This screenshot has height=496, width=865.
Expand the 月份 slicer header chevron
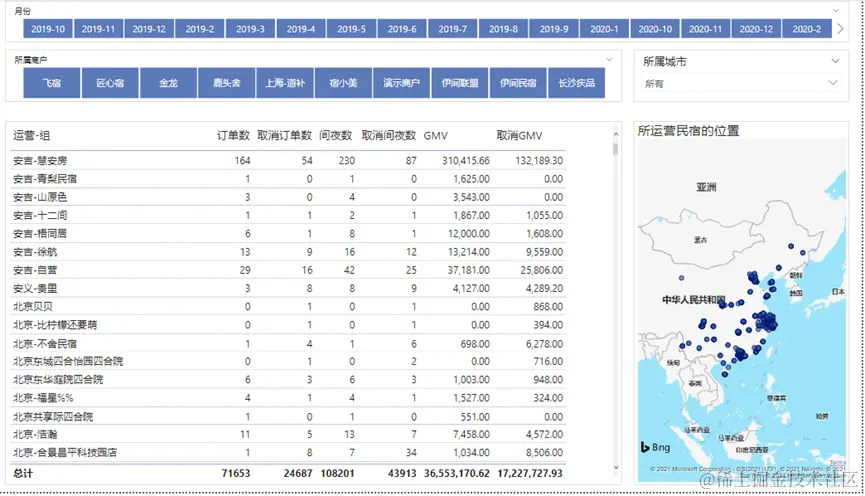pyautogui.click(x=836, y=10)
